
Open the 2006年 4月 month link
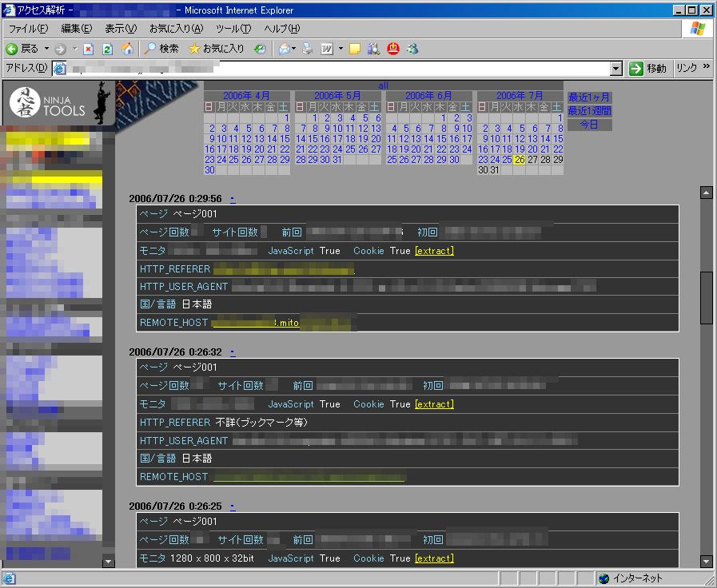tap(246, 96)
